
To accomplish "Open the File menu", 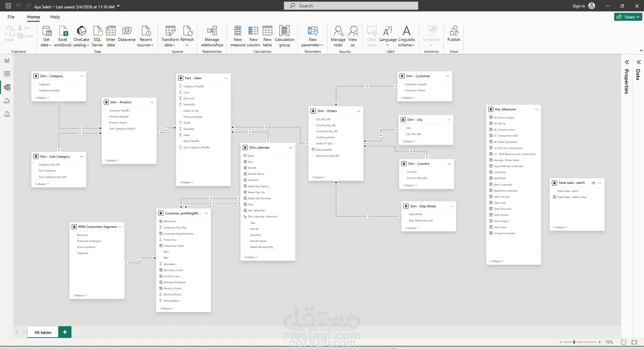I will [11, 17].
